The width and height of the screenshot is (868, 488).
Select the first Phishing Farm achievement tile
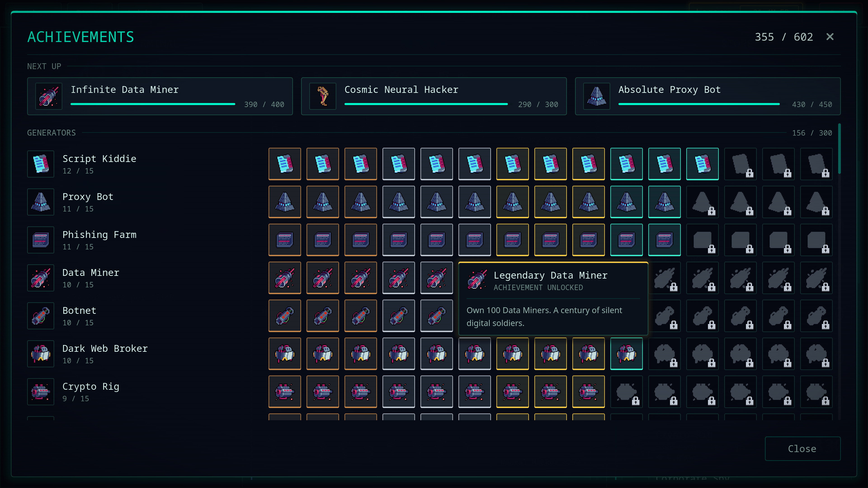(285, 240)
